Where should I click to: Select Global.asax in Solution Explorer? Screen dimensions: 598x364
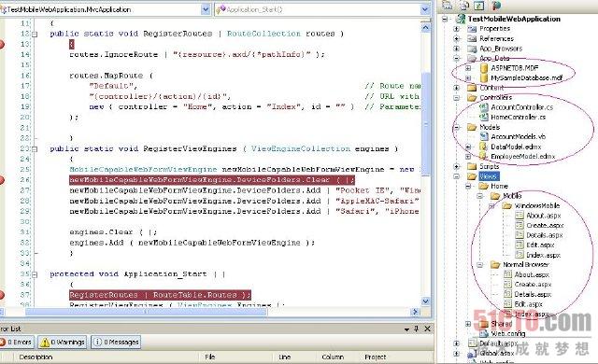pyautogui.click(x=497, y=353)
